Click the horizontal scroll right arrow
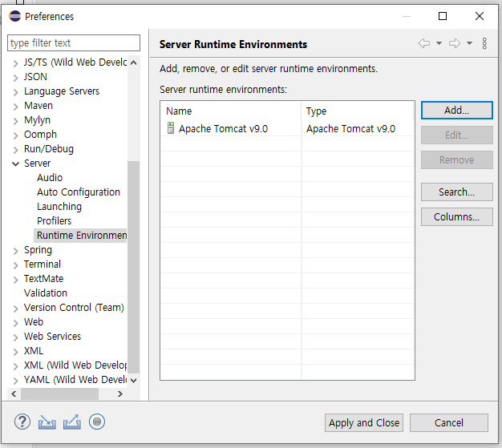This screenshot has height=448, width=502. coord(119,394)
